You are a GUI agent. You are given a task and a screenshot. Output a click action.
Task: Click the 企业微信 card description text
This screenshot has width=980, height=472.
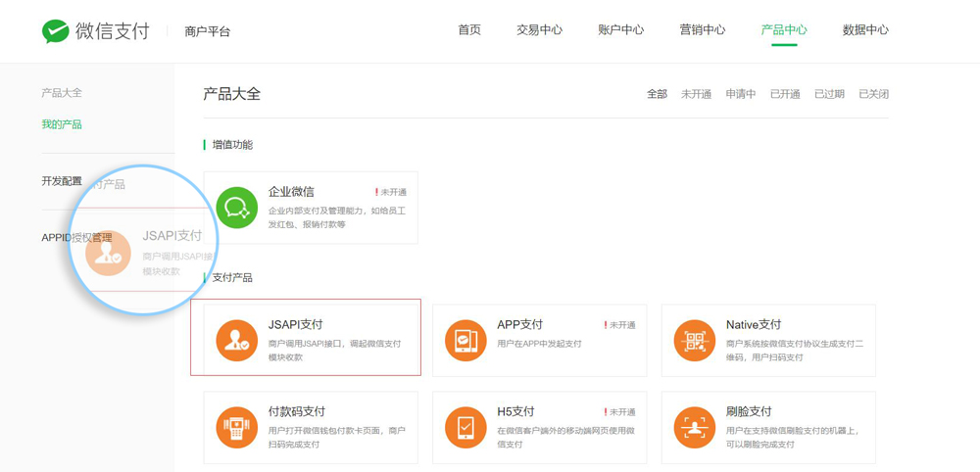pos(337,218)
